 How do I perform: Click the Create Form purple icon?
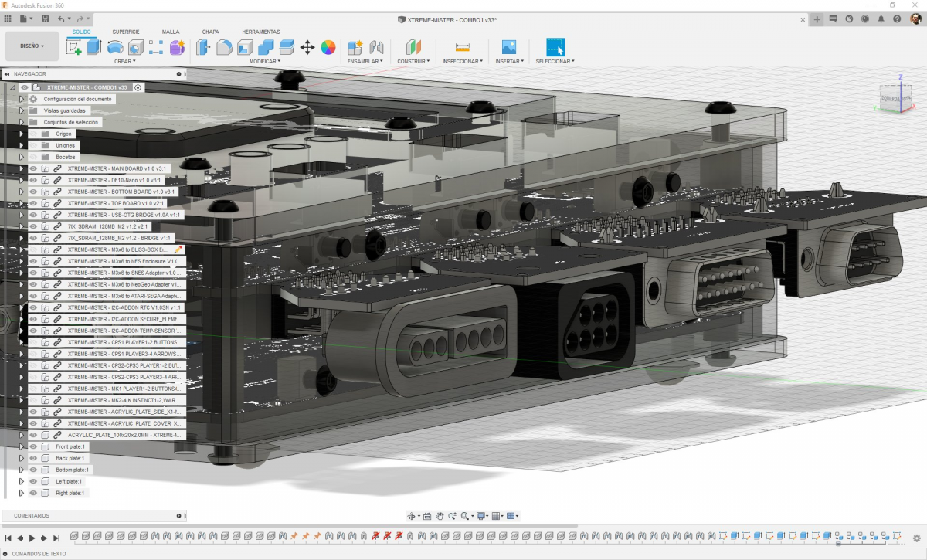177,47
